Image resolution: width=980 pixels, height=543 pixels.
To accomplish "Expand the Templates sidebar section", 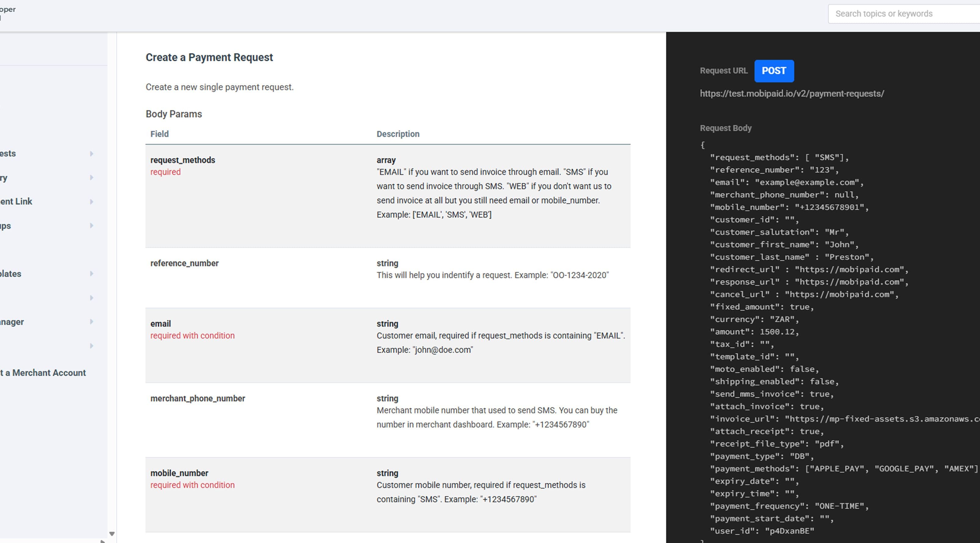I will [91, 273].
